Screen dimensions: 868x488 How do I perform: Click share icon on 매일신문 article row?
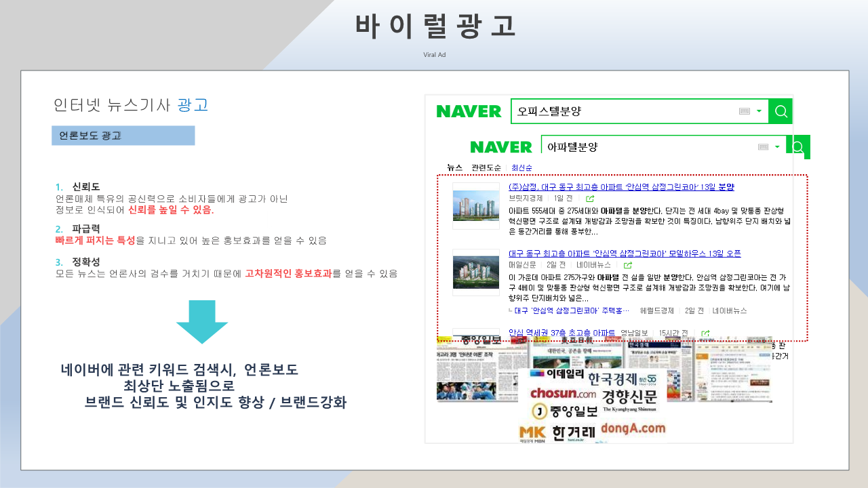628,265
